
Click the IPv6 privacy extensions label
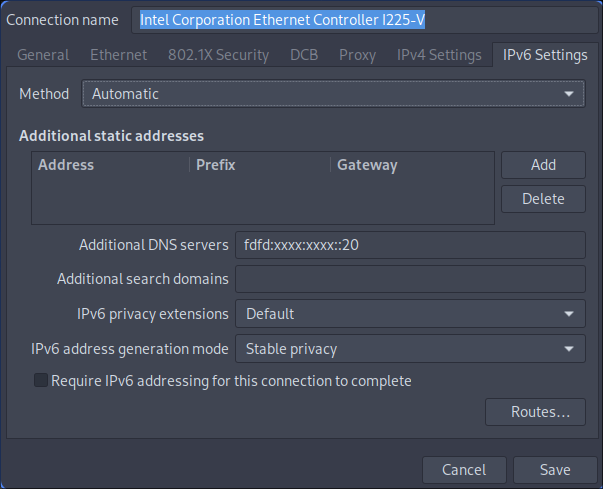153,314
